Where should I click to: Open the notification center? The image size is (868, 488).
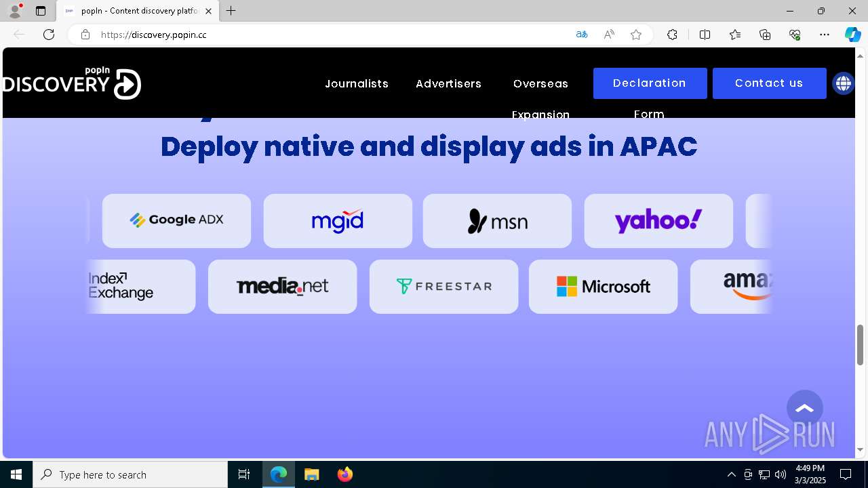[846, 474]
